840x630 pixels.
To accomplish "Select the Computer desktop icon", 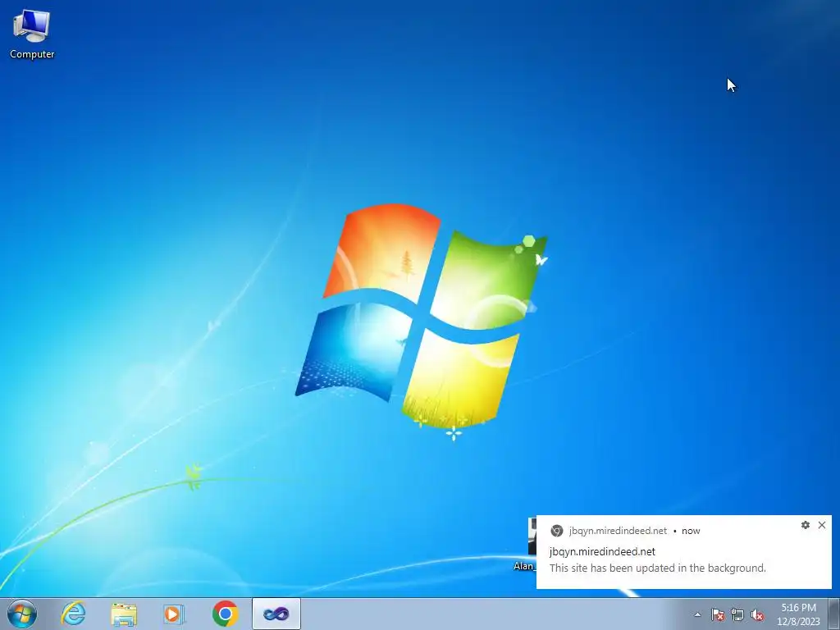I will [x=32, y=34].
